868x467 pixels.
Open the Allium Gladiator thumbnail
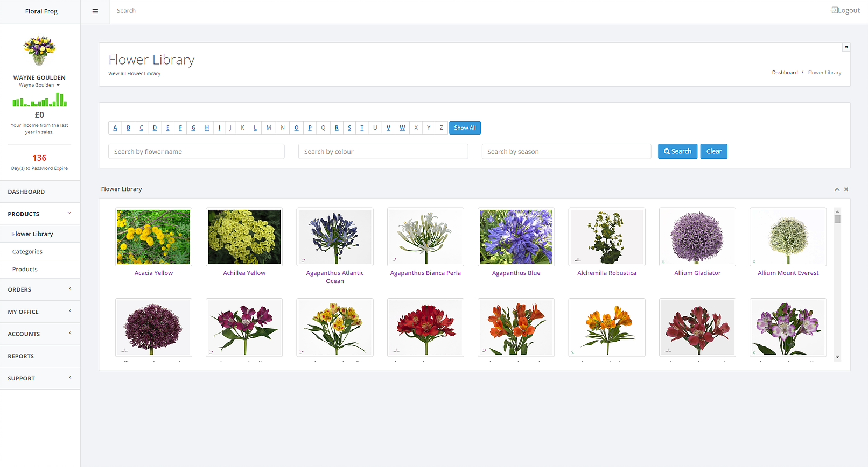(x=697, y=237)
